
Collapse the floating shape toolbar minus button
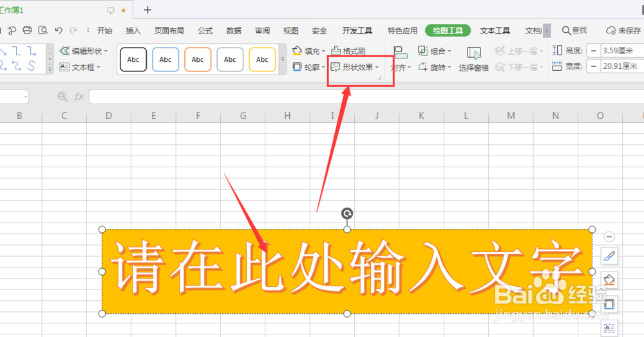[x=609, y=237]
